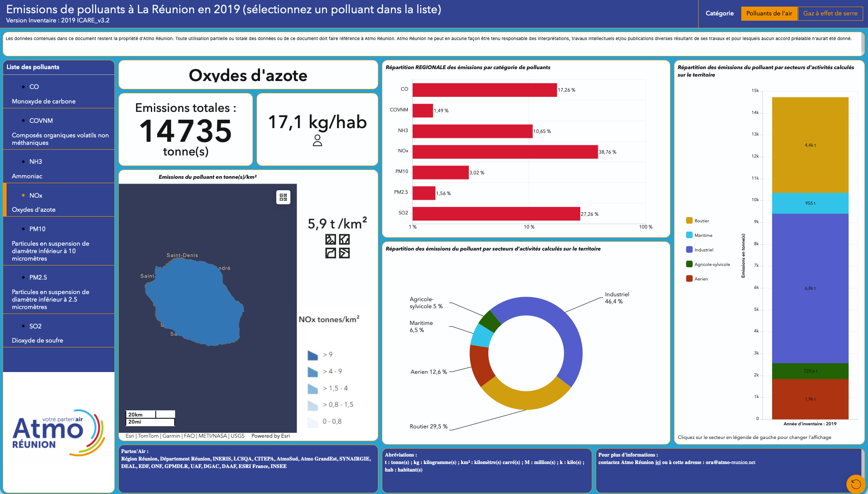Switch to the Polluants de l'air category
This screenshot has height=494, width=868.
tap(769, 14)
